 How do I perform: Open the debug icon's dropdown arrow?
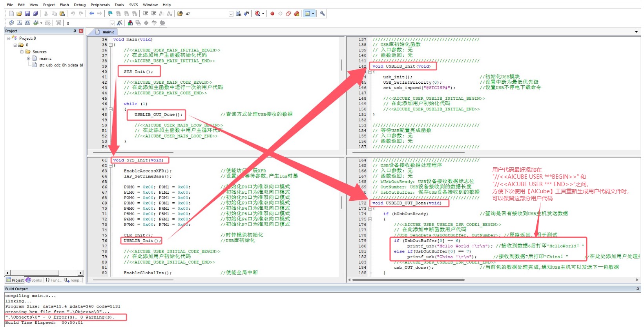pos(263,13)
